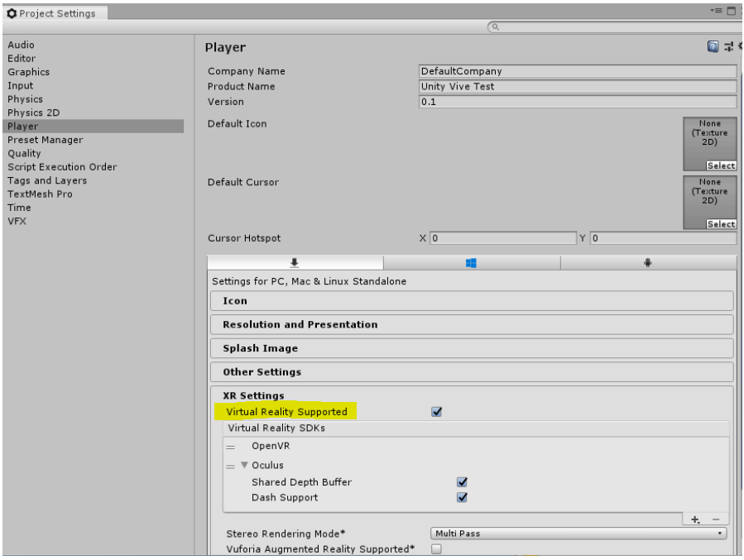This screenshot has height=560, width=744.
Task: Open the Input settings category
Action: tap(21, 86)
